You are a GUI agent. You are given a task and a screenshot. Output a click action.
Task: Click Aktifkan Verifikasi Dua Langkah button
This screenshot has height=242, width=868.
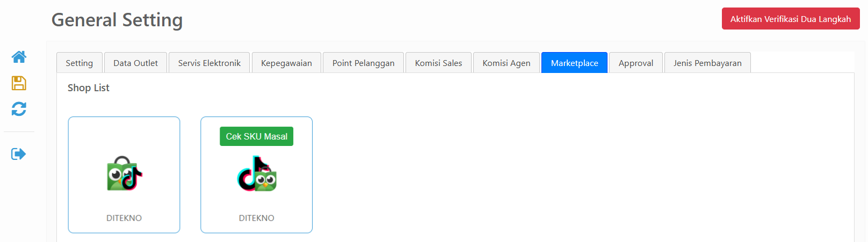click(x=791, y=19)
